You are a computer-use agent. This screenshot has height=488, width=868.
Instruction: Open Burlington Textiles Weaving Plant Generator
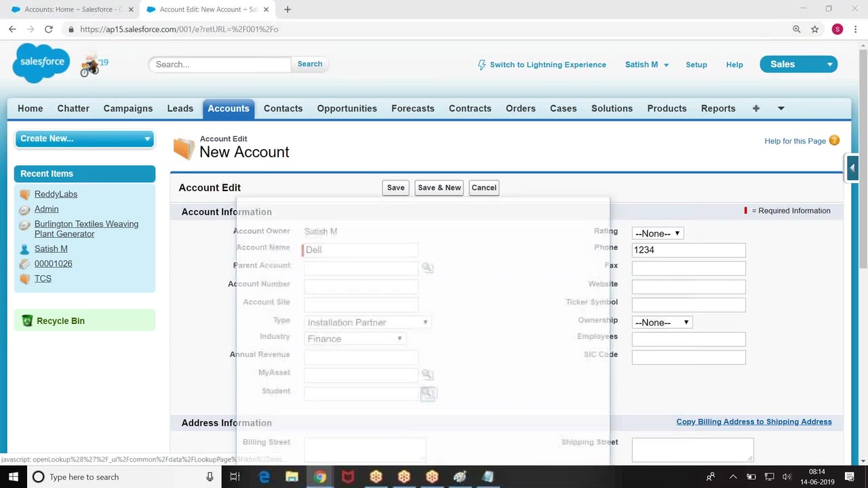pyautogui.click(x=86, y=229)
